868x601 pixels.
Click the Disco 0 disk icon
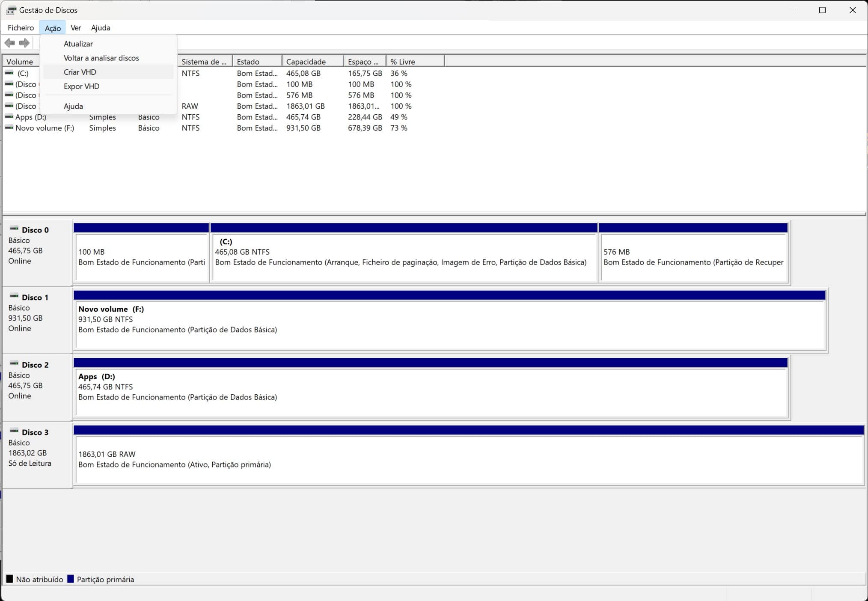(14, 229)
